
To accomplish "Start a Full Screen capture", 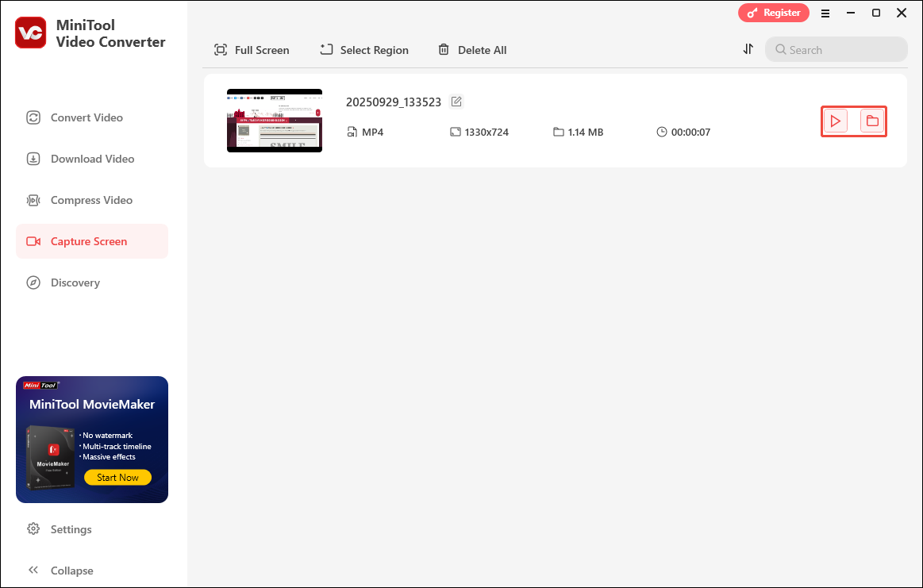I will tap(252, 50).
